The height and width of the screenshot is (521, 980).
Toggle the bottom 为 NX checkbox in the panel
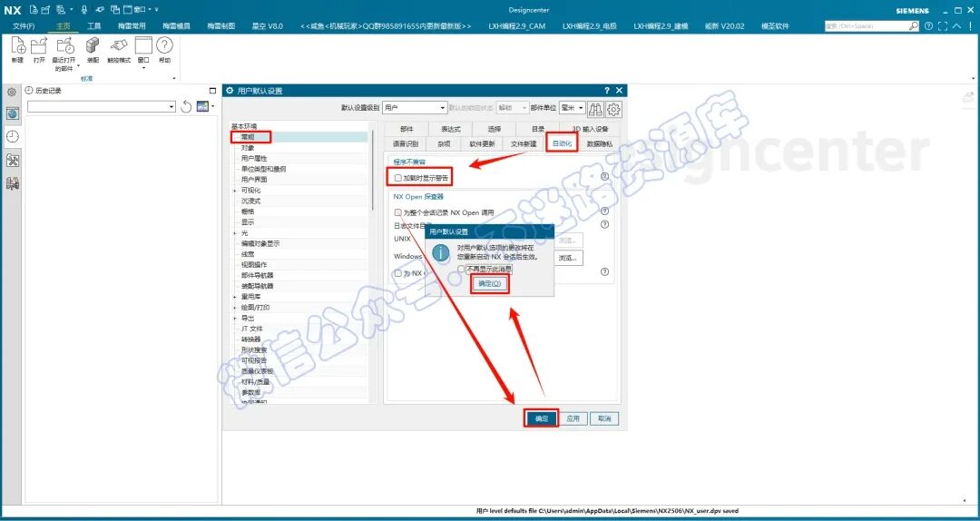[x=398, y=273]
